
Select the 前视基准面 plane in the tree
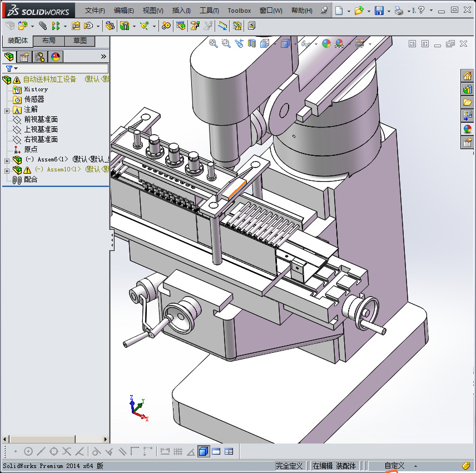pyautogui.click(x=41, y=120)
